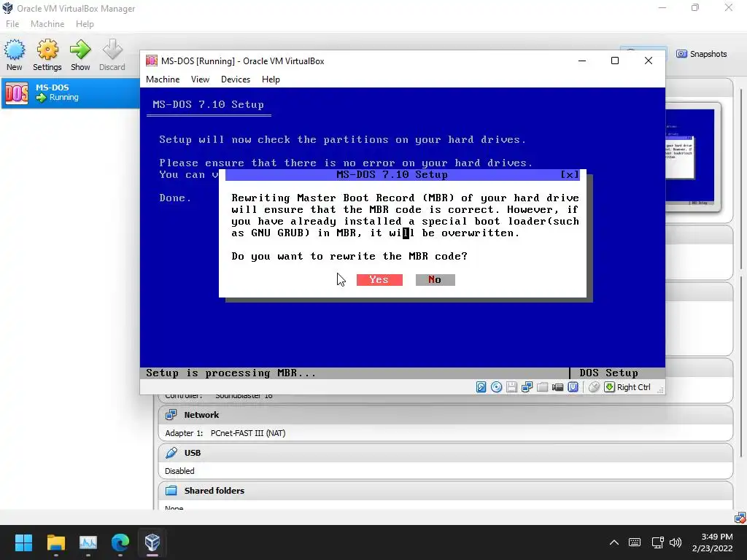This screenshot has width=747, height=560.
Task: Click the New VM icon in Manager toolbar
Action: pyautogui.click(x=15, y=55)
